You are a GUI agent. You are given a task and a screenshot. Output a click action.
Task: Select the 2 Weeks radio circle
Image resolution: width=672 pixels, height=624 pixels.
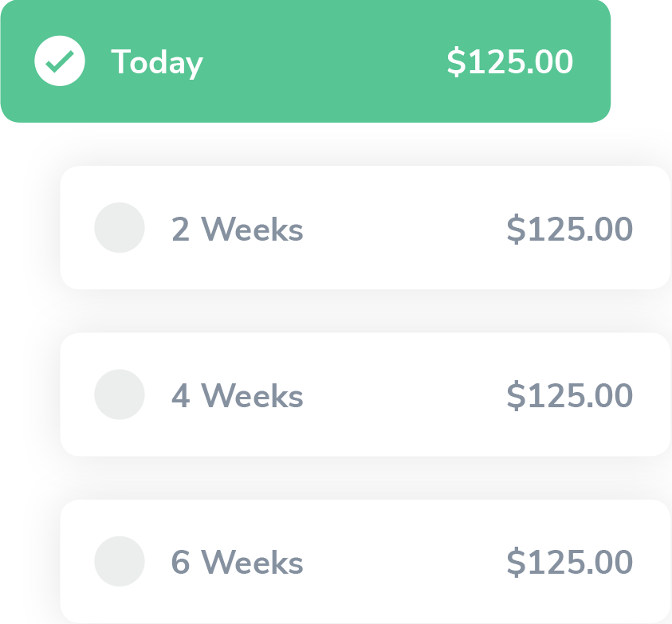(120, 228)
